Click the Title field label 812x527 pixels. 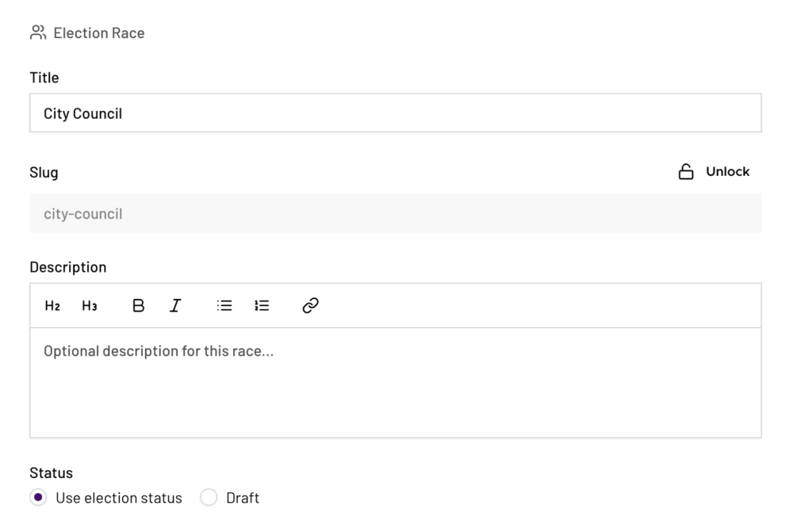(44, 78)
